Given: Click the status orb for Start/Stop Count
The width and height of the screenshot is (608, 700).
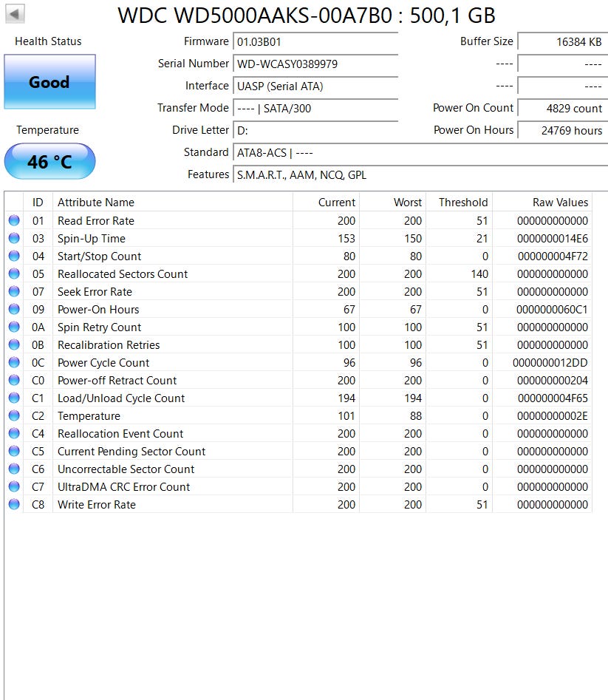Looking at the screenshot, I should (14, 256).
